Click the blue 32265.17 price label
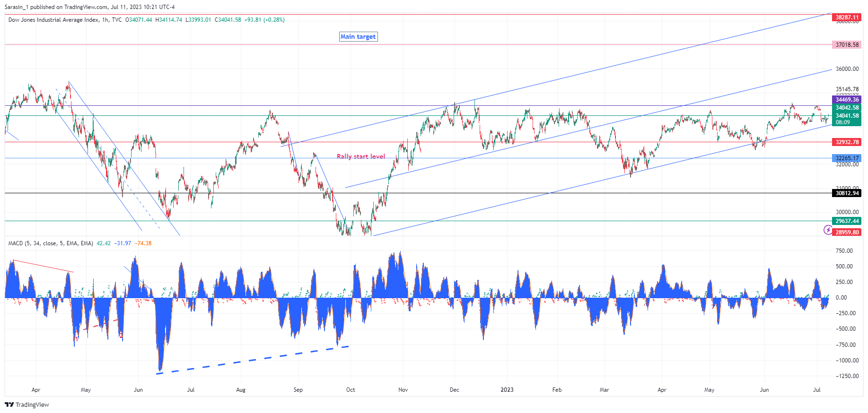Image resolution: width=868 pixels, height=413 pixels. tap(847, 158)
